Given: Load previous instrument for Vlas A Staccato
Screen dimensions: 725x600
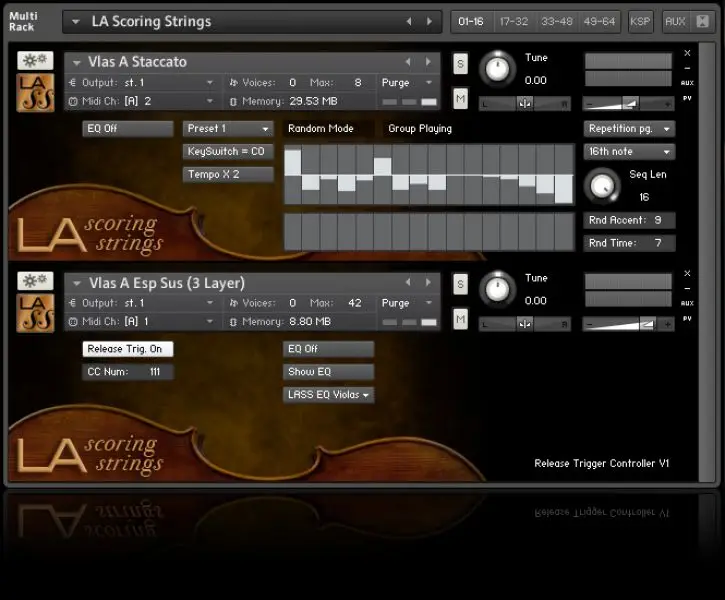Looking at the screenshot, I should (408, 61).
